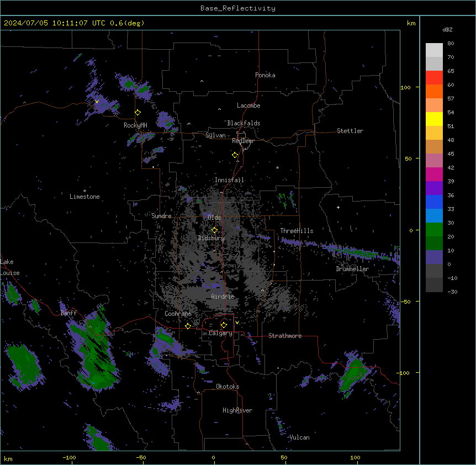The height and width of the screenshot is (465, 476).
Task: Pick the yellow 54 dBZ legend swatch
Action: (434, 119)
